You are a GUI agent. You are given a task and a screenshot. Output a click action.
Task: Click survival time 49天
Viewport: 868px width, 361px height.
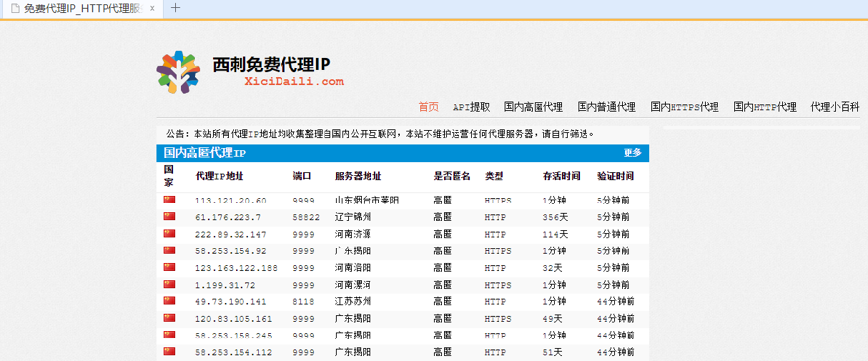[552, 319]
